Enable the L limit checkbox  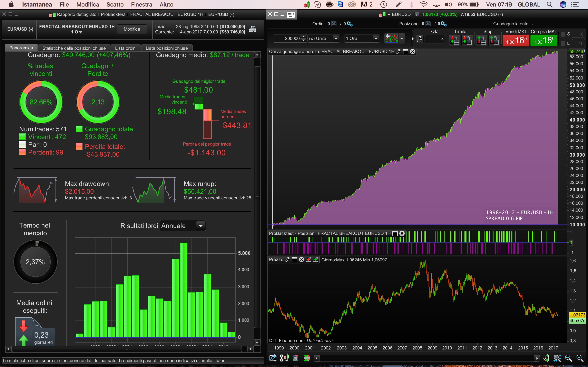(x=563, y=43)
